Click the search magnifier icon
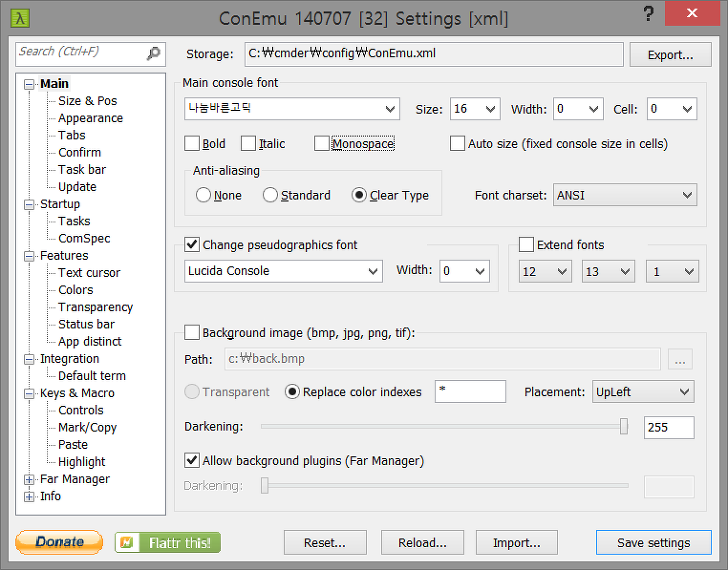 [x=153, y=53]
